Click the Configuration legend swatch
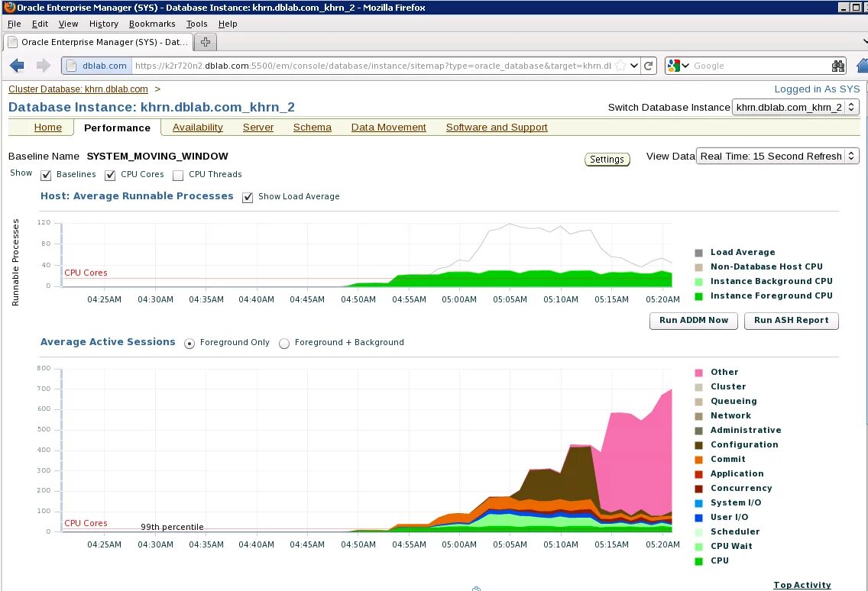Viewport: 868px width, 591px height. tap(698, 445)
